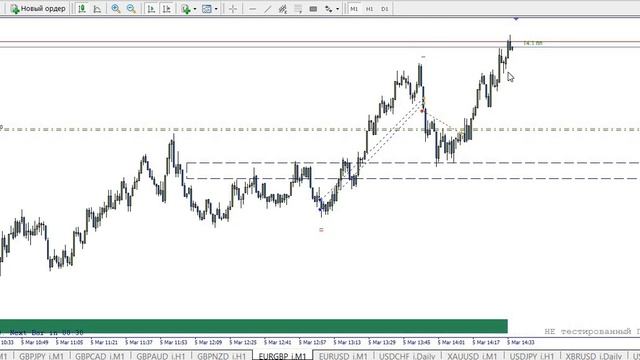Select the horizontal line tool

pyautogui.click(x=252, y=9)
